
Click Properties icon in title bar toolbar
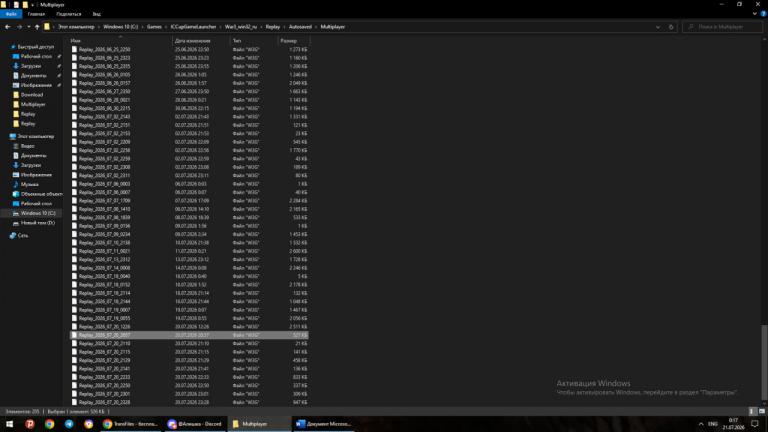16,5
